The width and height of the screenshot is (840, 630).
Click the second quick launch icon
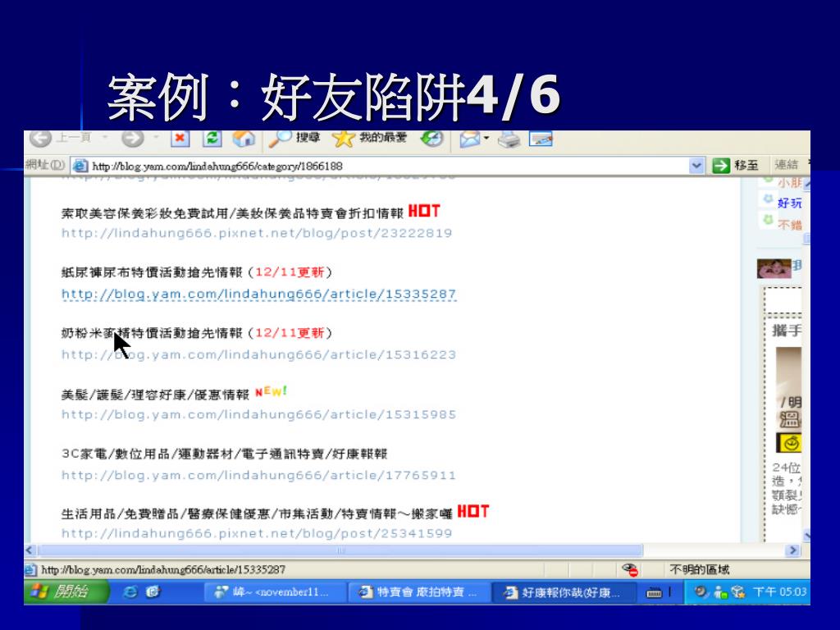[153, 592]
